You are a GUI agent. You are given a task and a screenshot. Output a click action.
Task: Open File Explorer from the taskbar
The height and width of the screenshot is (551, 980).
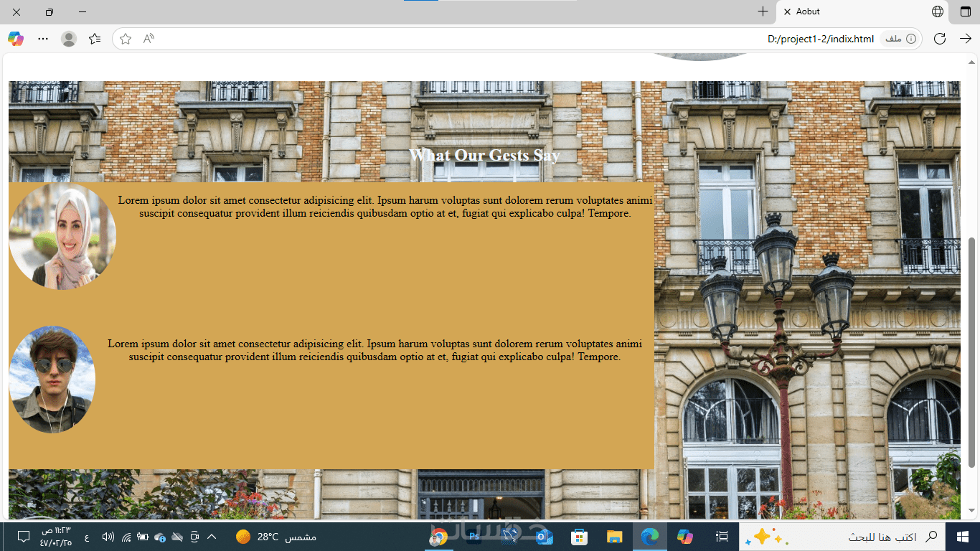click(x=615, y=537)
